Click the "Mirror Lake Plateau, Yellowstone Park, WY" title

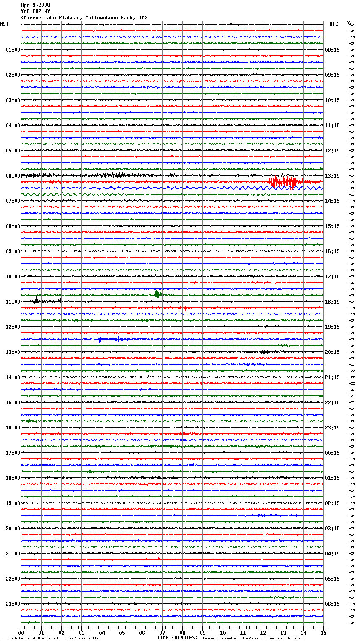(x=84, y=18)
